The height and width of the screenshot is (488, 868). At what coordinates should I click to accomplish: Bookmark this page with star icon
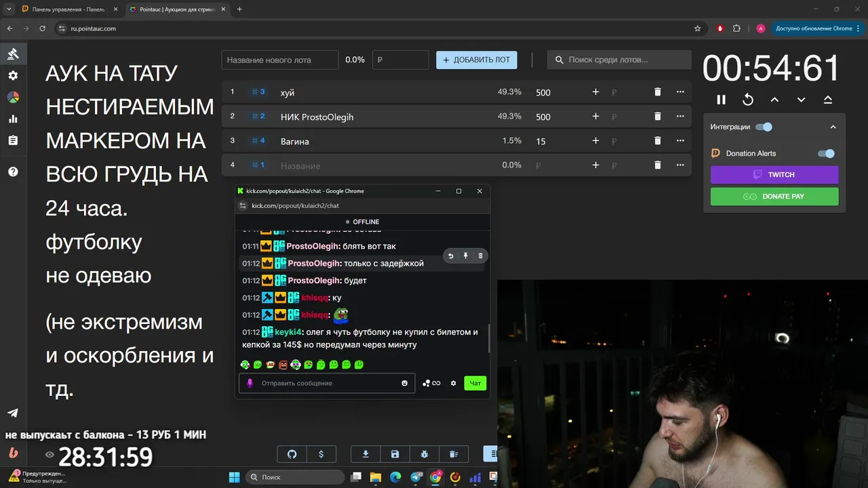pyautogui.click(x=697, y=28)
